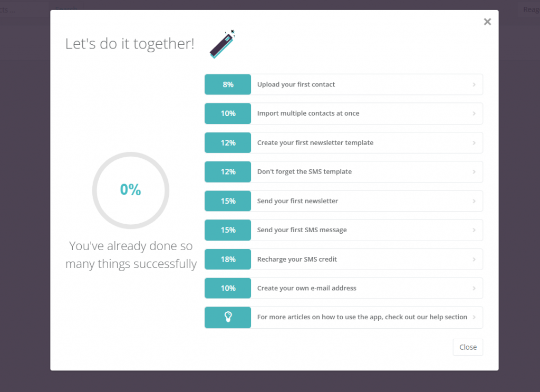Click the 15% badge for Send first newsletter
This screenshot has width=540, height=392.
(228, 201)
